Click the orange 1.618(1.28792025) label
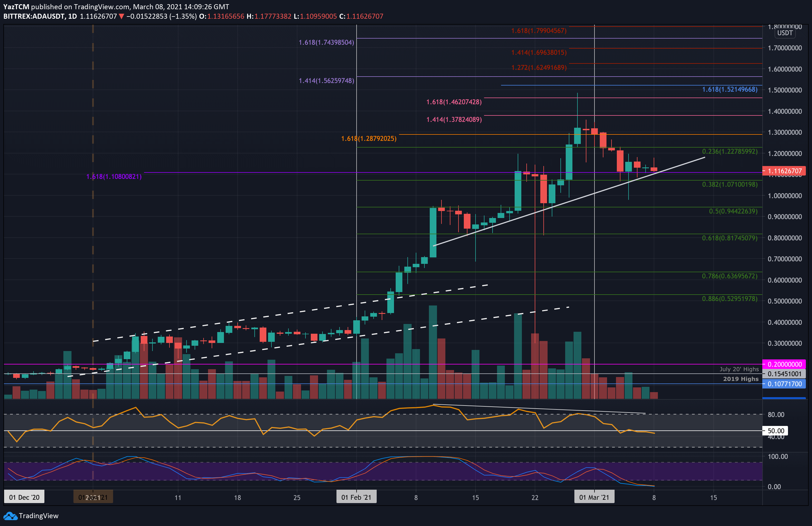Screen dimensions: 812x526 [x=369, y=139]
